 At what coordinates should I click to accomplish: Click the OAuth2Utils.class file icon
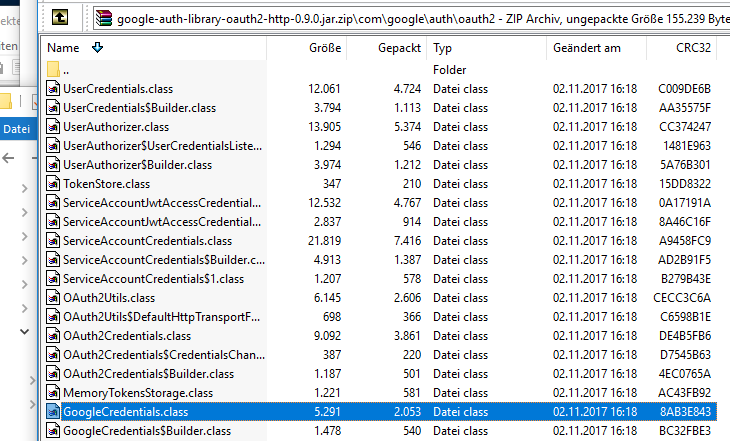pos(53,298)
